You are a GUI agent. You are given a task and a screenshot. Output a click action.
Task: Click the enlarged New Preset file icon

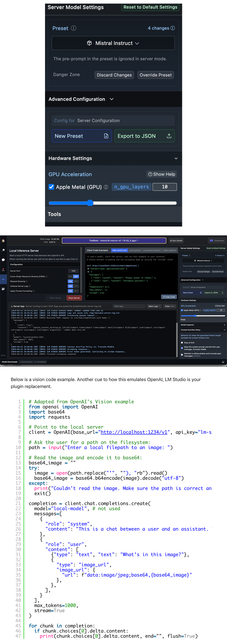(106, 136)
